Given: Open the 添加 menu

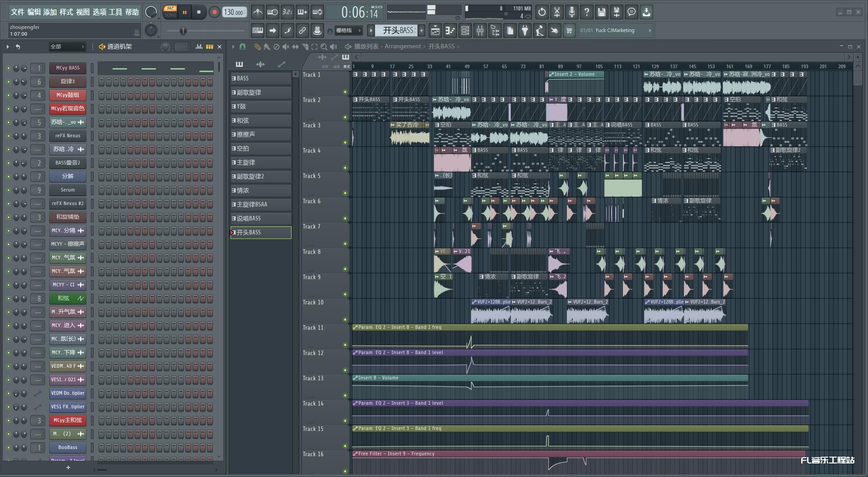Looking at the screenshot, I should click(50, 12).
